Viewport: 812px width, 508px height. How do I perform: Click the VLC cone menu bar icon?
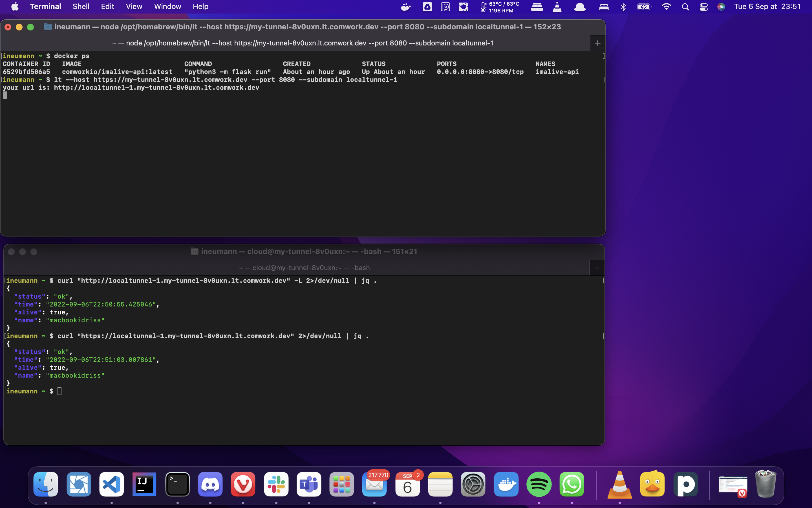pos(557,7)
